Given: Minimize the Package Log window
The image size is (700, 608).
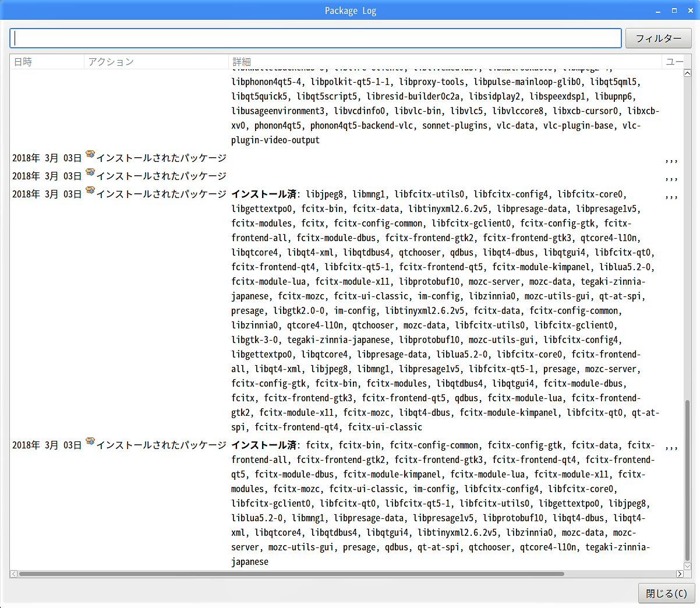Looking at the screenshot, I should click(x=658, y=11).
